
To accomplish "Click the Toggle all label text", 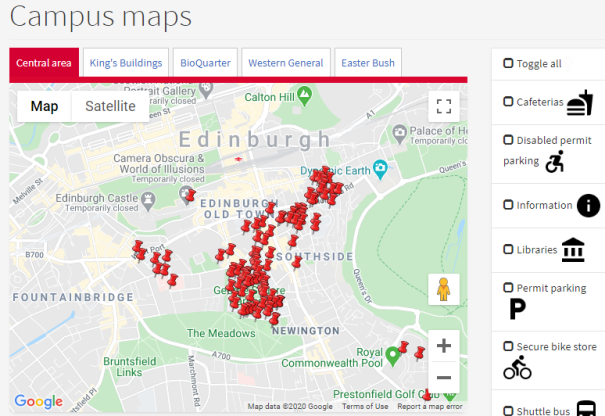I will (539, 64).
